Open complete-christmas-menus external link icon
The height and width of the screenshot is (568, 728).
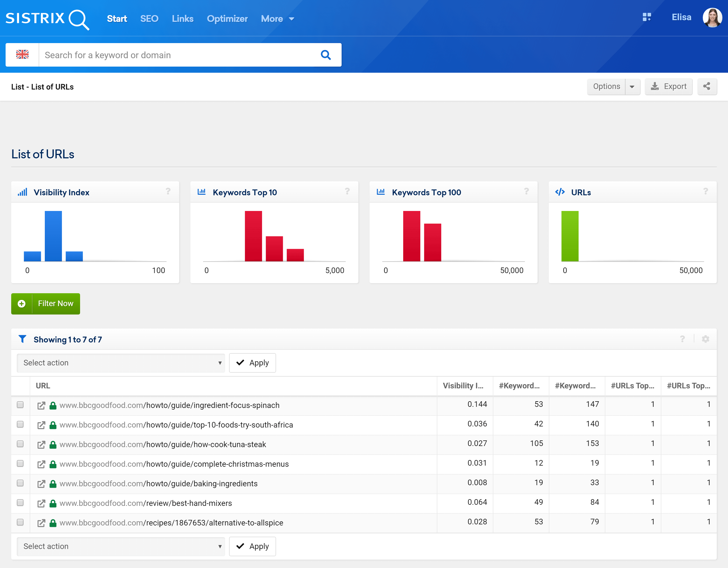(x=41, y=464)
